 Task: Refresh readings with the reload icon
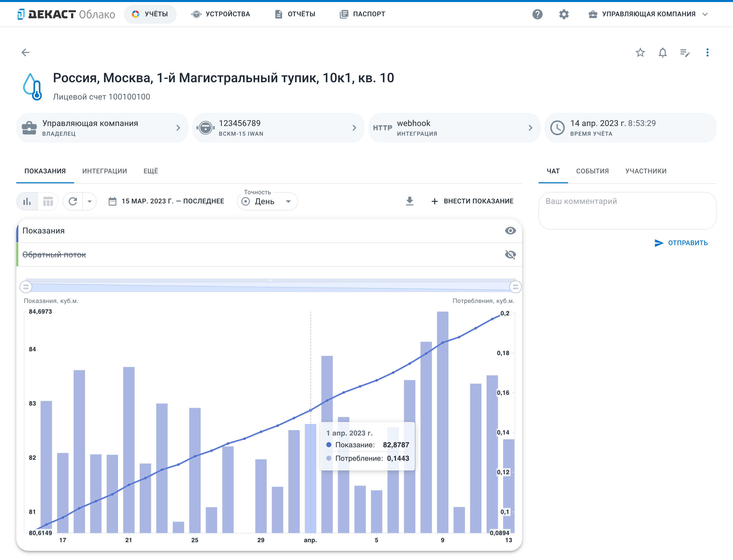pos(73,201)
